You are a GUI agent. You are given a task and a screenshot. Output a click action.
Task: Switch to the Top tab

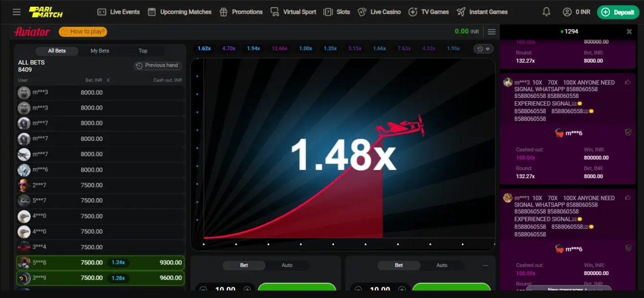pyautogui.click(x=143, y=51)
